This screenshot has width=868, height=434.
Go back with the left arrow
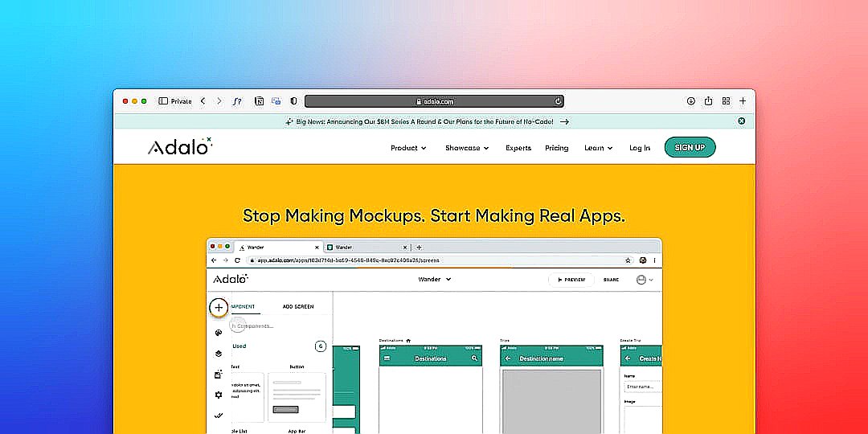(x=203, y=101)
